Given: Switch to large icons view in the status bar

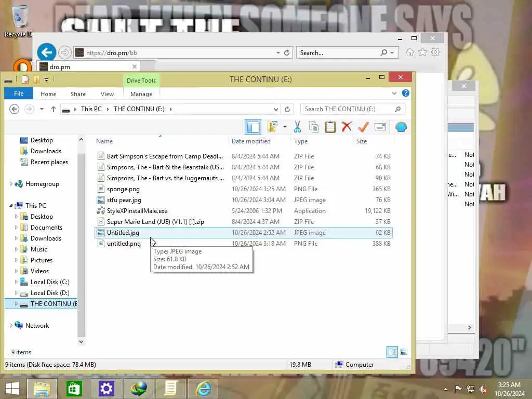Looking at the screenshot, I should (x=403, y=352).
